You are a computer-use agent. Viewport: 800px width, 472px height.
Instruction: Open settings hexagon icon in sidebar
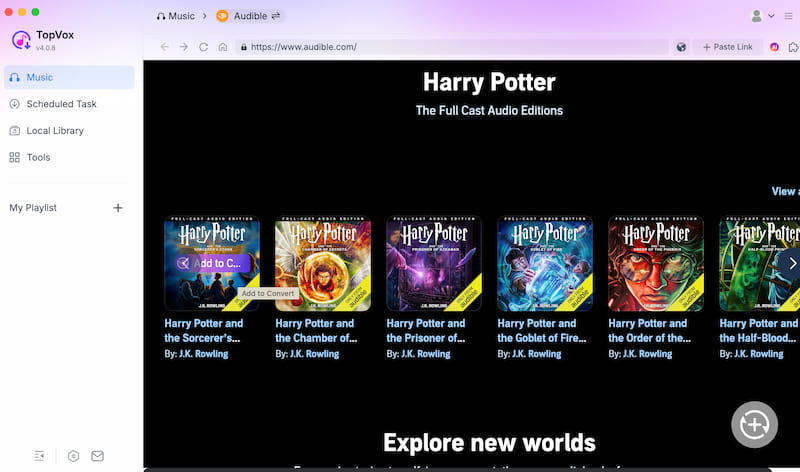pos(73,456)
